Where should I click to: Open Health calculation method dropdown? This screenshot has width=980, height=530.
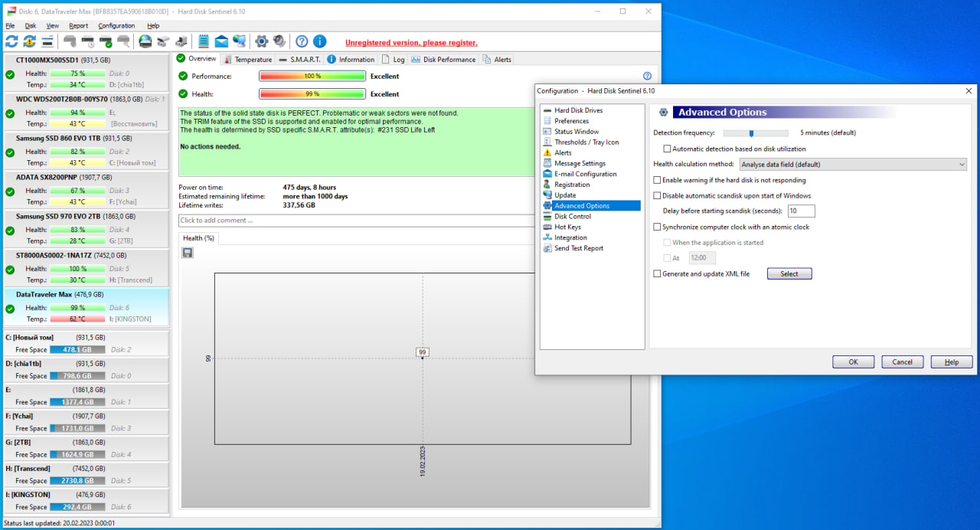pyautogui.click(x=853, y=164)
